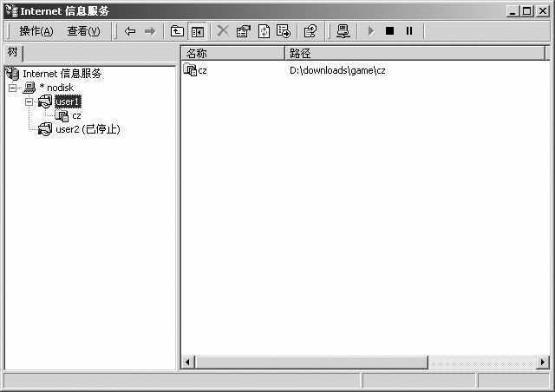This screenshot has height=392, width=555.
Task: Toggle the console tree show/hide button
Action: 197,31
